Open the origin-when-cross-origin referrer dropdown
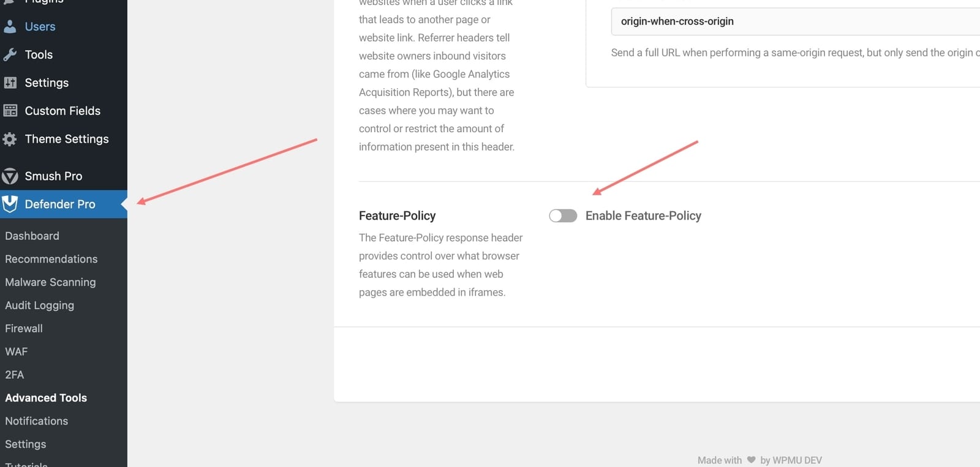Screen dimensions: 980x467 click(x=796, y=21)
